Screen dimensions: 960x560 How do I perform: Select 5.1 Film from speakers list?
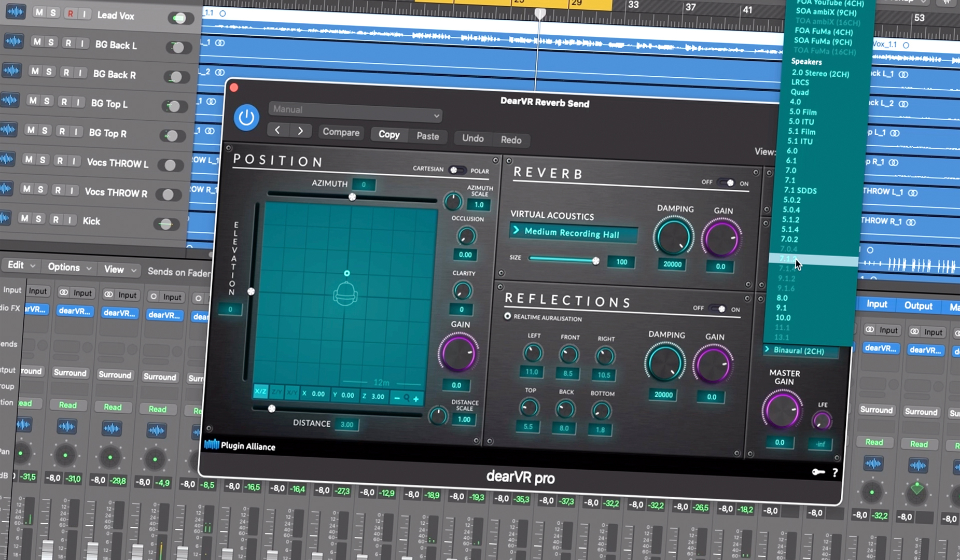click(801, 132)
